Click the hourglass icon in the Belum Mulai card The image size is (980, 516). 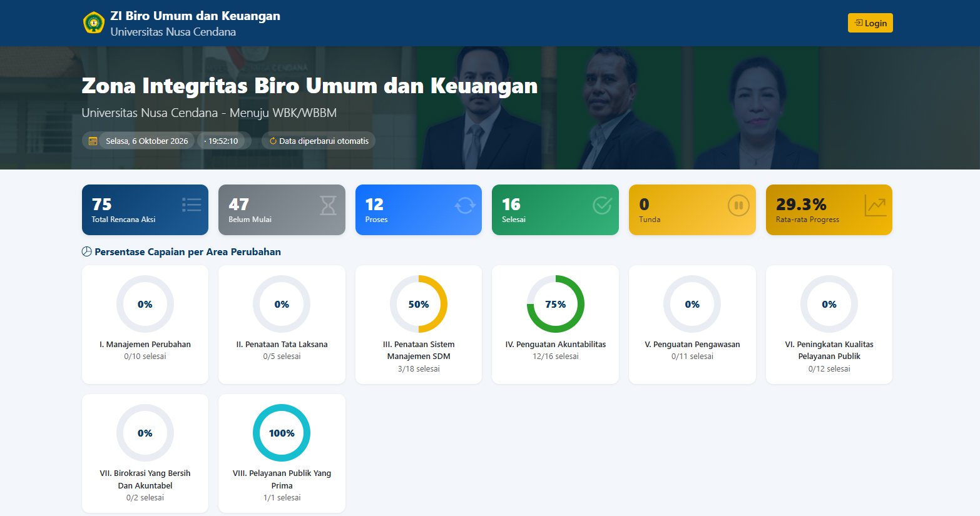point(328,205)
